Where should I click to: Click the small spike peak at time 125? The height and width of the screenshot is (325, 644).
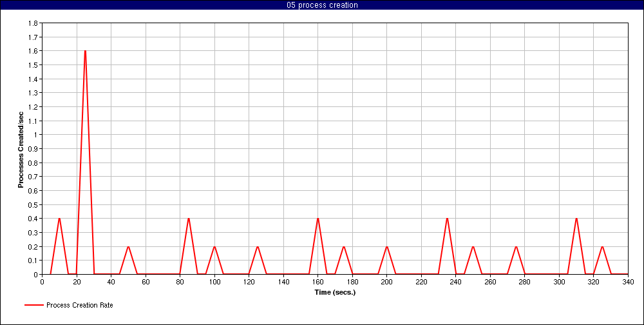click(x=258, y=247)
